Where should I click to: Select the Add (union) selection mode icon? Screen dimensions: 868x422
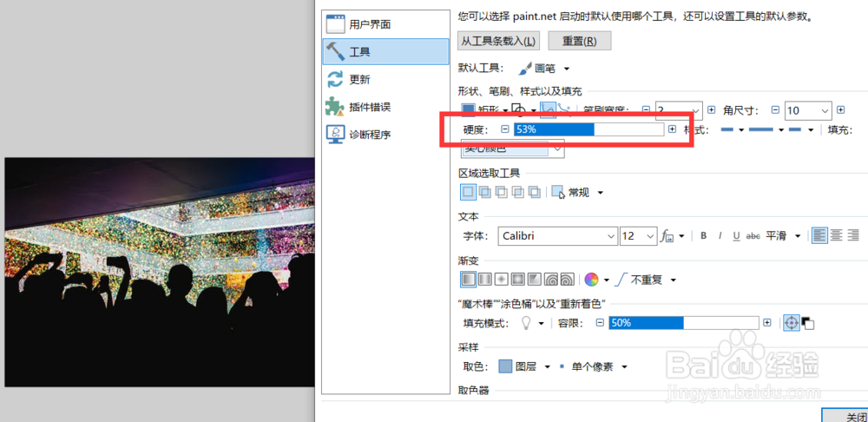tap(485, 192)
